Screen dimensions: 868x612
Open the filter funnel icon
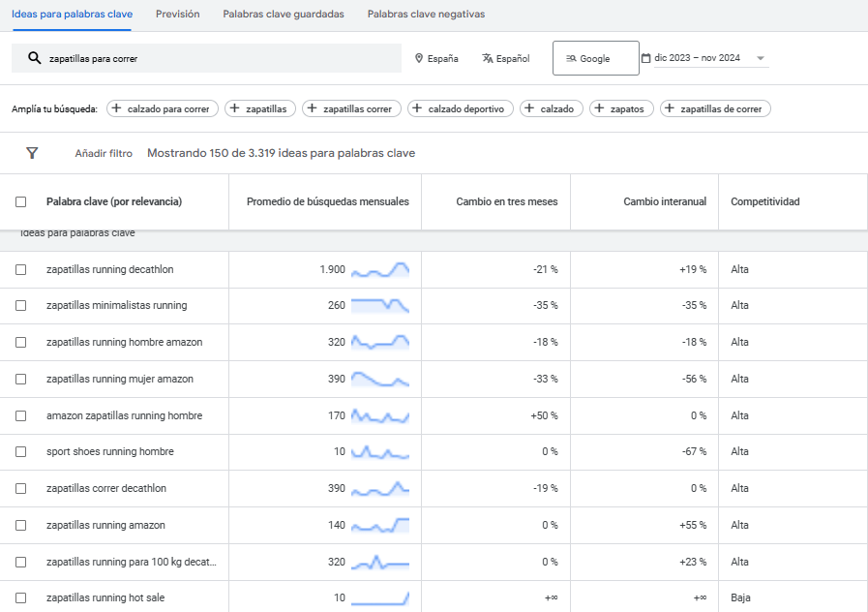(x=33, y=153)
